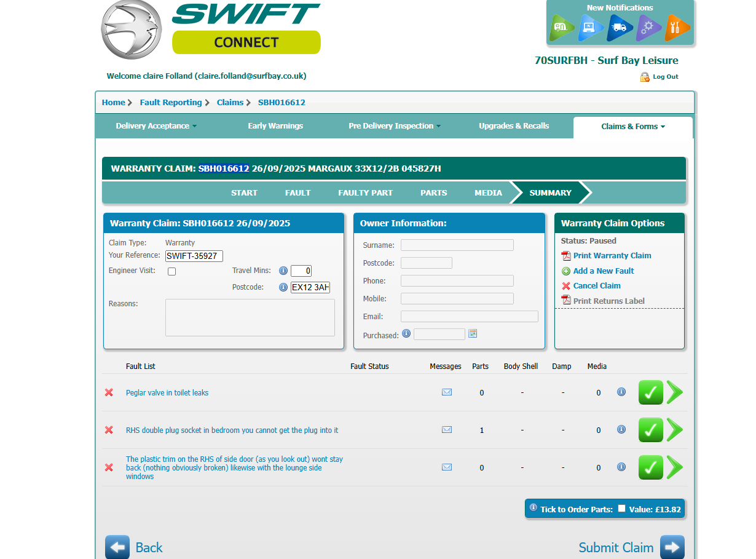Screen dimensions: 756x559
Task: Click the Your Reference field
Action: pyautogui.click(x=194, y=256)
